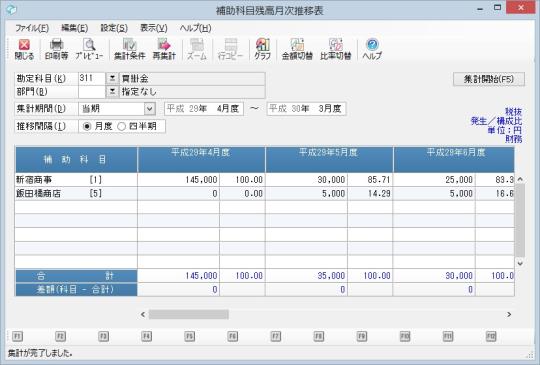This screenshot has width=540, height=365.
Task: Click the vertical scrollbar up arrow
Action: coord(520,179)
